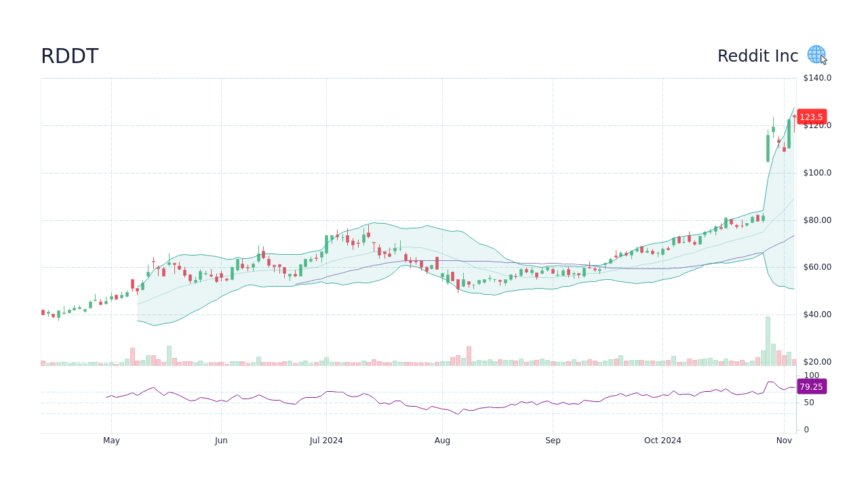This screenshot has height=488, width=868.
Task: Click the RSI 100 scale label
Action: point(811,375)
